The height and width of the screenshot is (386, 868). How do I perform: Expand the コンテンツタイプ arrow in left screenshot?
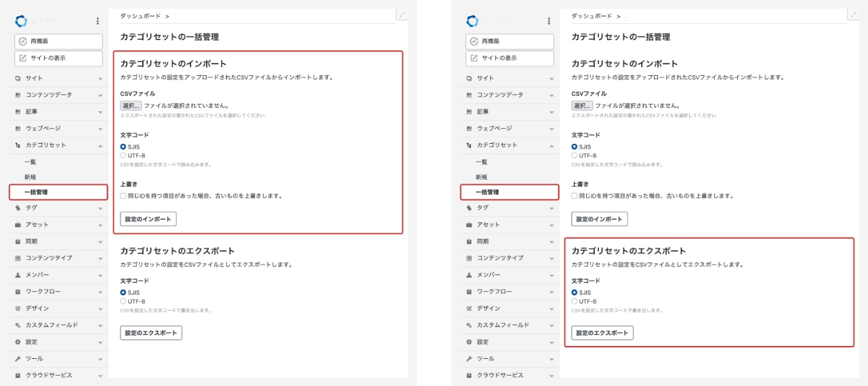[x=100, y=258]
